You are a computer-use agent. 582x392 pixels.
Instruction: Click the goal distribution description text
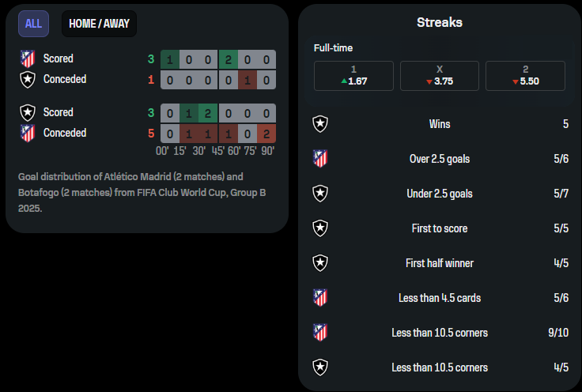pos(142,193)
